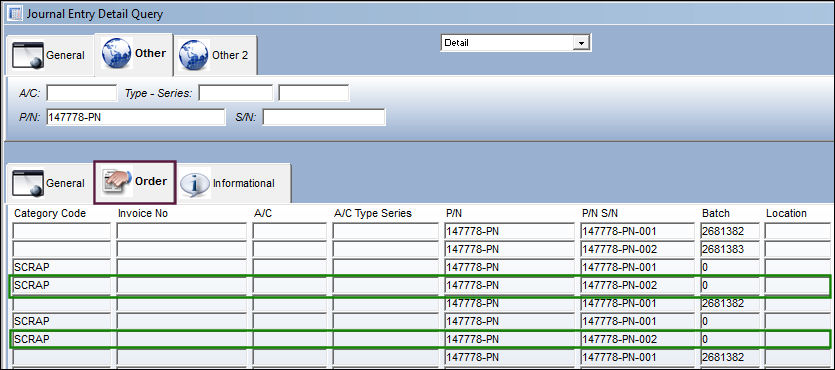Click the Batch column header

(x=716, y=213)
